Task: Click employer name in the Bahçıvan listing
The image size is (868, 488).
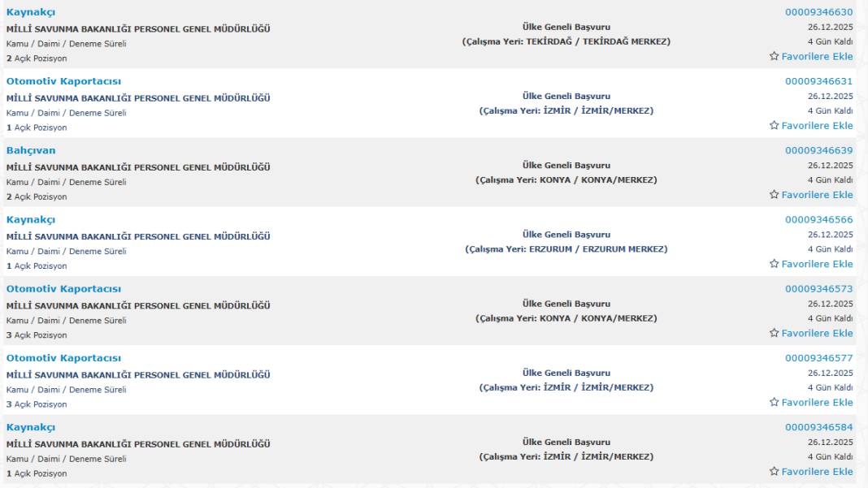Action: coord(138,167)
